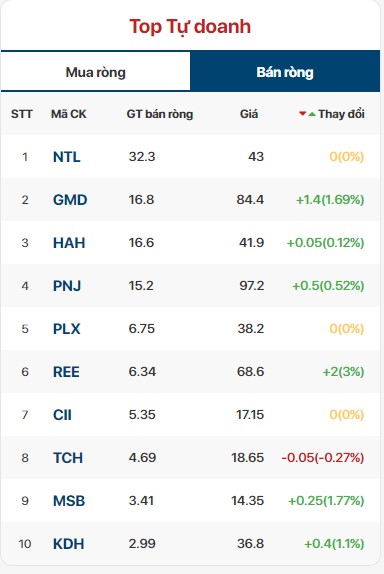Open the MSB stock ticker

(x=69, y=501)
